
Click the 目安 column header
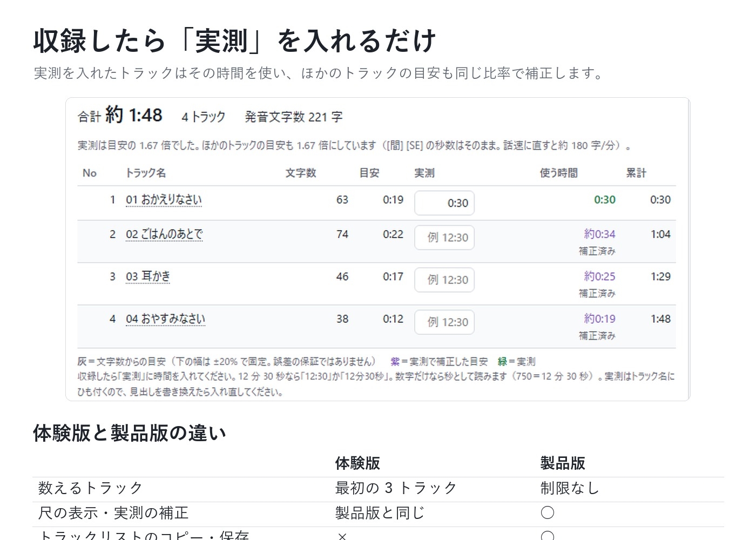369,173
